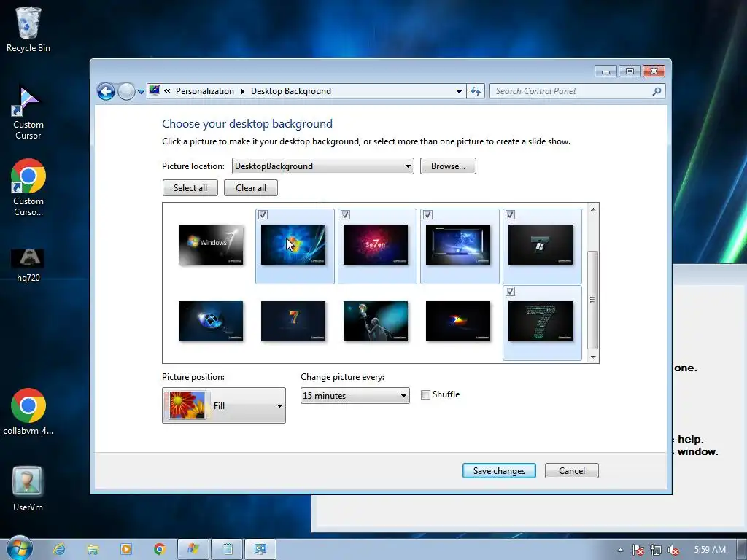Click the wallpaper list scroll up arrow
This screenshot has height=560, width=747.
(x=593, y=209)
